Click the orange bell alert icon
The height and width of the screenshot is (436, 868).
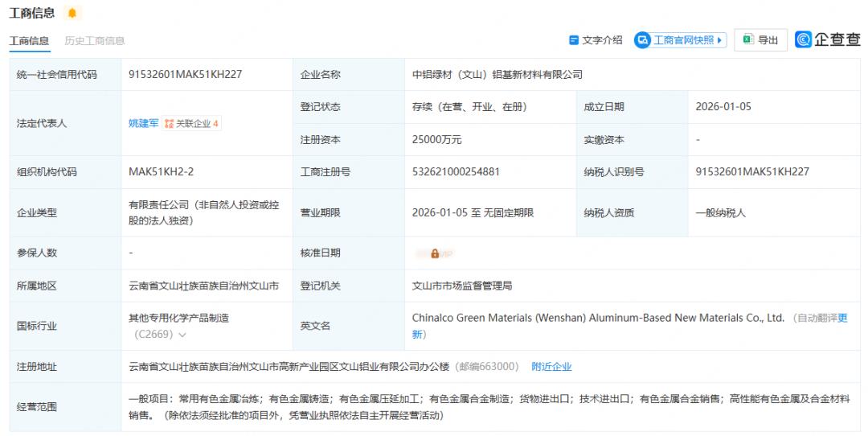(x=72, y=13)
